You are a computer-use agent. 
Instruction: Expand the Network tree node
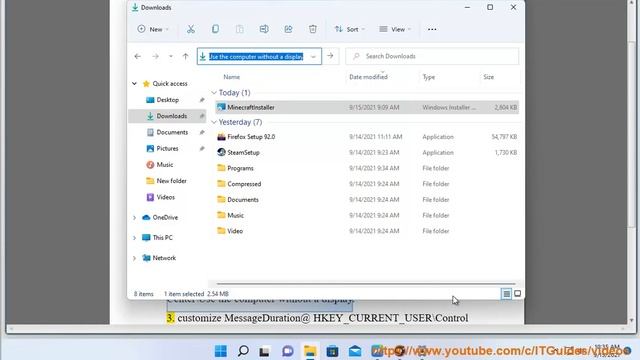134,258
